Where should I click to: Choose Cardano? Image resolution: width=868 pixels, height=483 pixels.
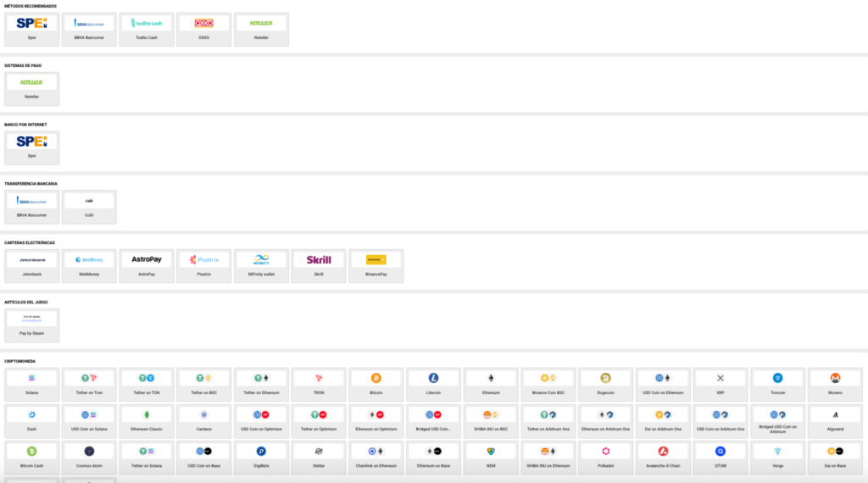(203, 421)
